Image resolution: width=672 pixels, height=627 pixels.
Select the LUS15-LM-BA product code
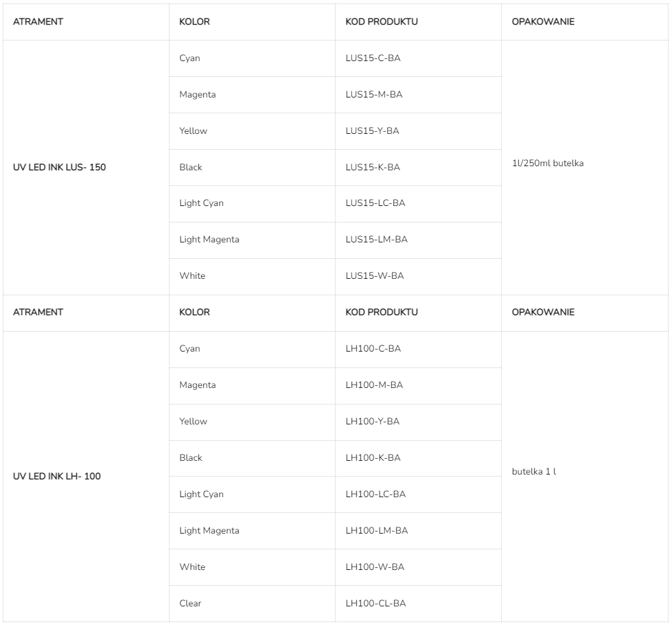(376, 240)
